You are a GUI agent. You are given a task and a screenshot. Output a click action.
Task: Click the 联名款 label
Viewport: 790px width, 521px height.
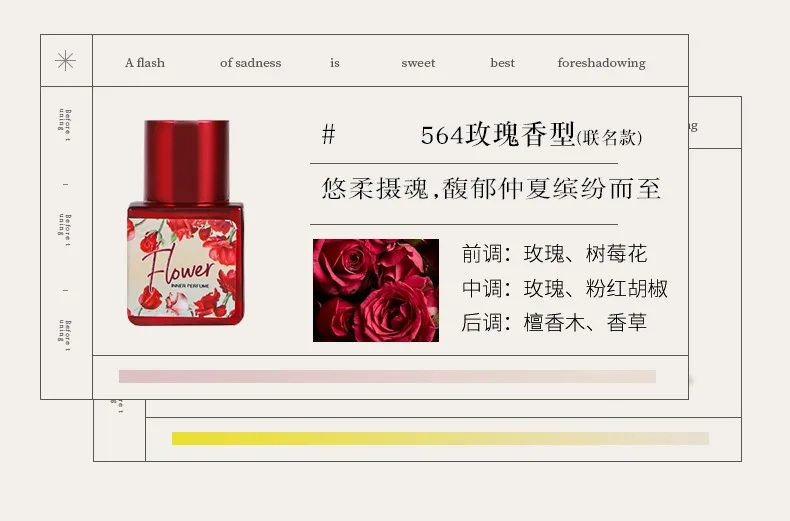tap(610, 138)
